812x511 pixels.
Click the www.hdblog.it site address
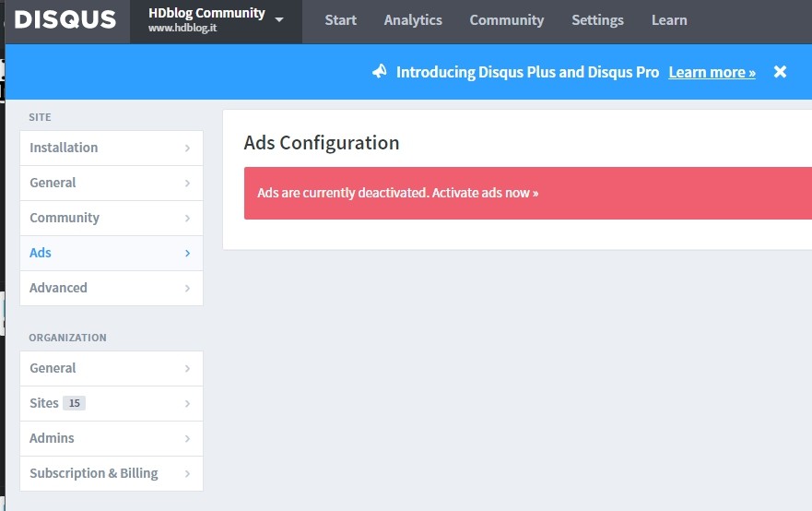pyautogui.click(x=182, y=28)
